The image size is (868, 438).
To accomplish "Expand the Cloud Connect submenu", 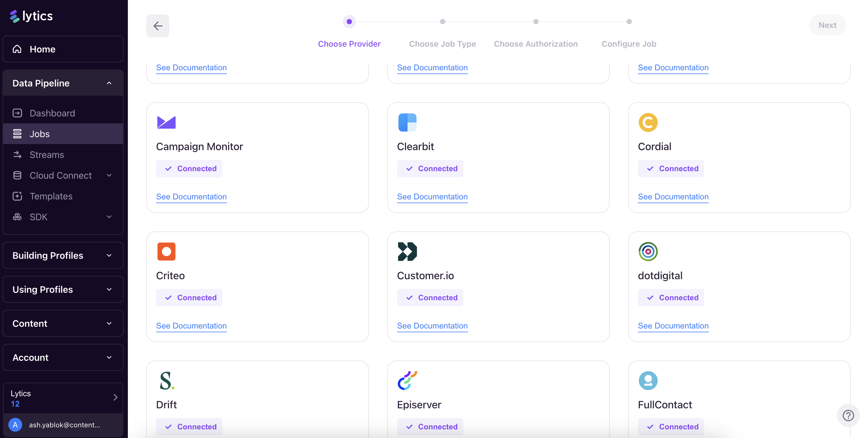I will (x=109, y=175).
